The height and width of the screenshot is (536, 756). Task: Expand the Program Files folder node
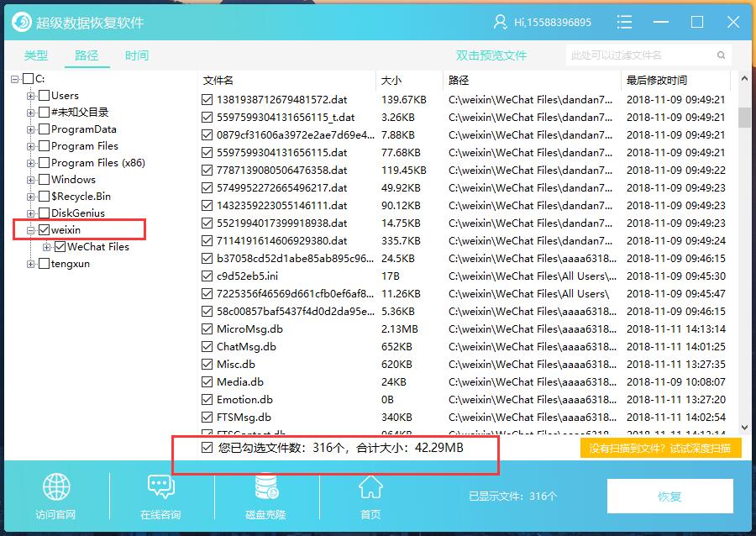coord(31,146)
